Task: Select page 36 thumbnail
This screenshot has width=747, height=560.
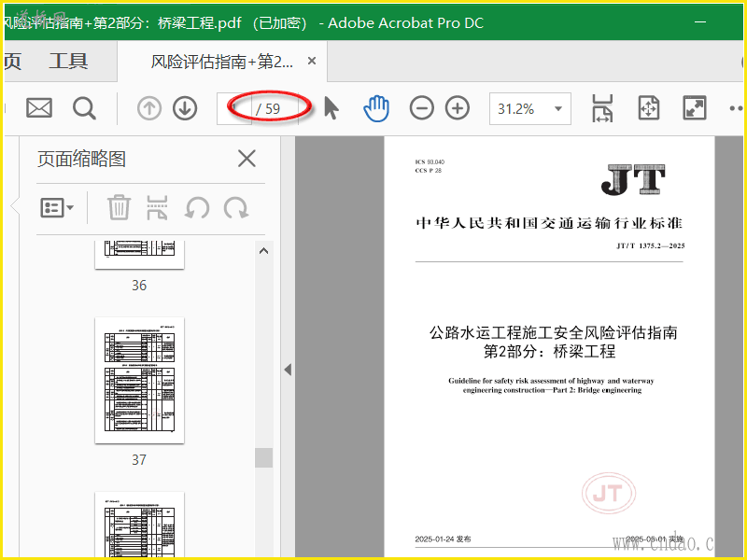Action: [x=139, y=254]
